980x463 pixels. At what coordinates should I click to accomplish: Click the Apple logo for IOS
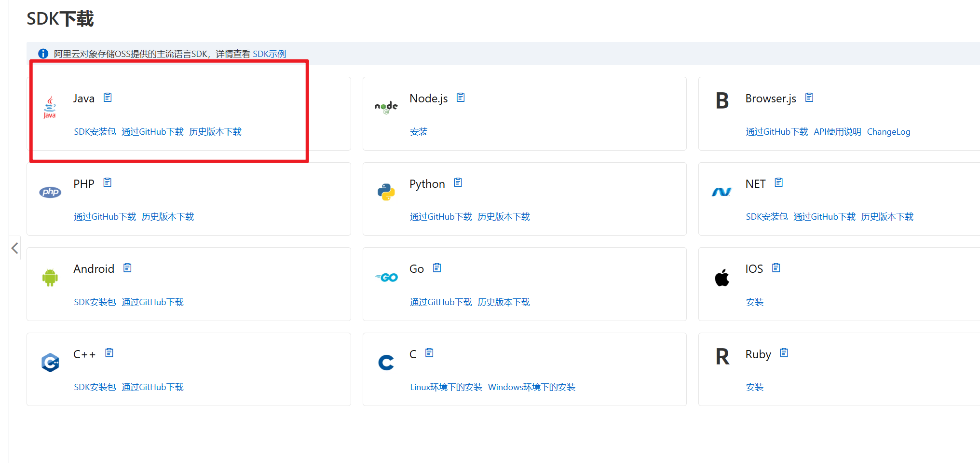tap(722, 278)
